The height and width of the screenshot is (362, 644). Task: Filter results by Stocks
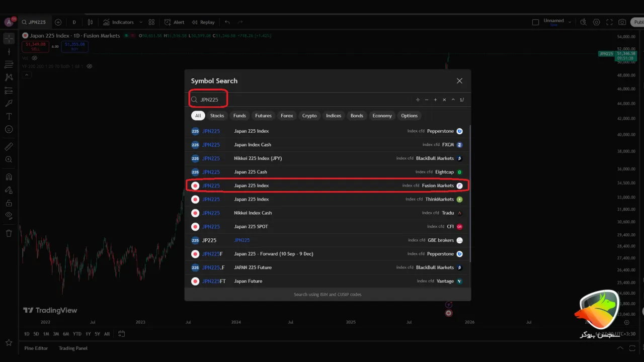pyautogui.click(x=217, y=116)
